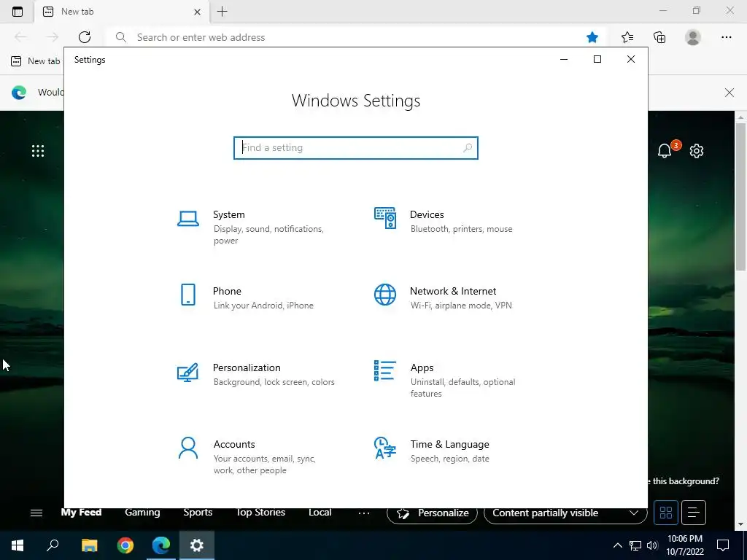Open the Apps list icon

[385, 370]
